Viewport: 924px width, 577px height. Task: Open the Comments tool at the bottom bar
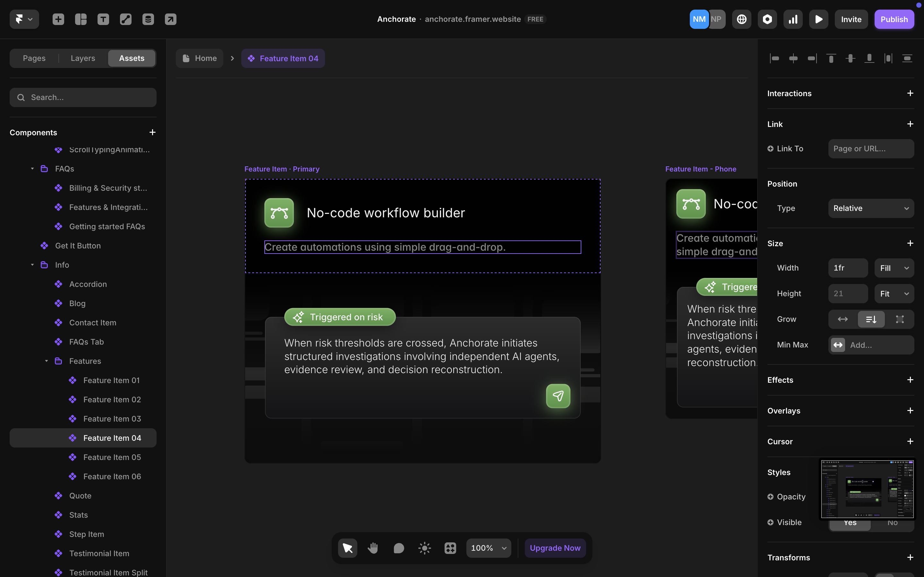[398, 548]
